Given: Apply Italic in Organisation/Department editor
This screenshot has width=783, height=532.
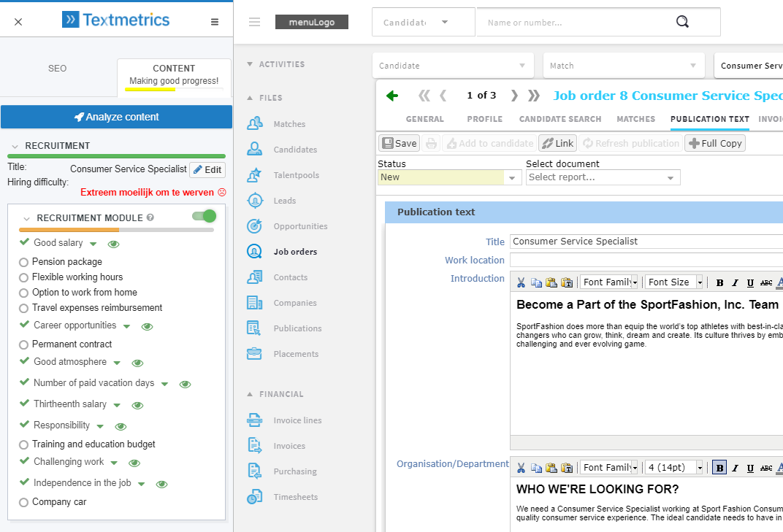Looking at the screenshot, I should click(x=735, y=468).
